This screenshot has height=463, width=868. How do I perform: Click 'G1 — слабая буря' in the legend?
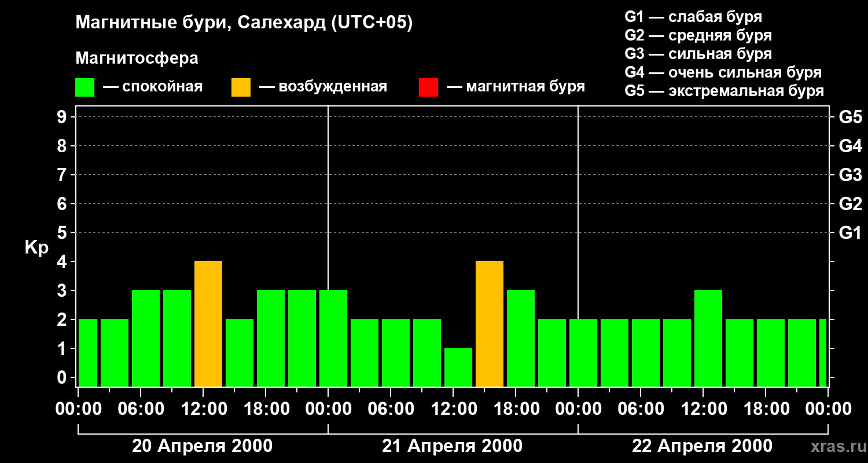point(693,17)
